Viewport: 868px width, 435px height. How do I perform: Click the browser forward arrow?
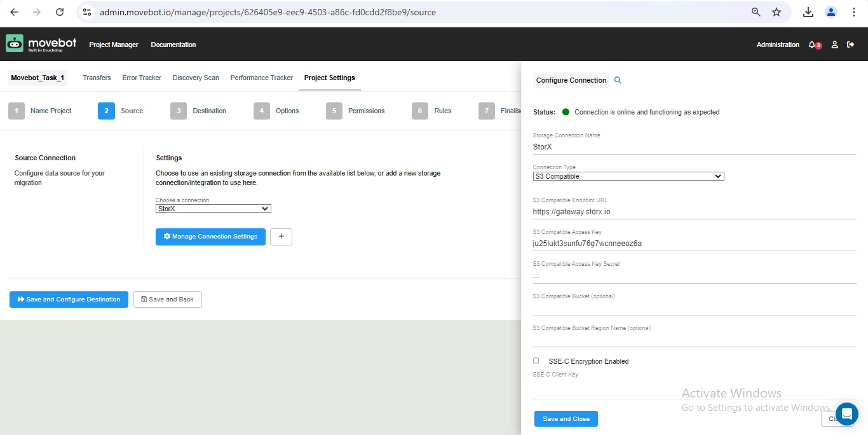(x=37, y=12)
